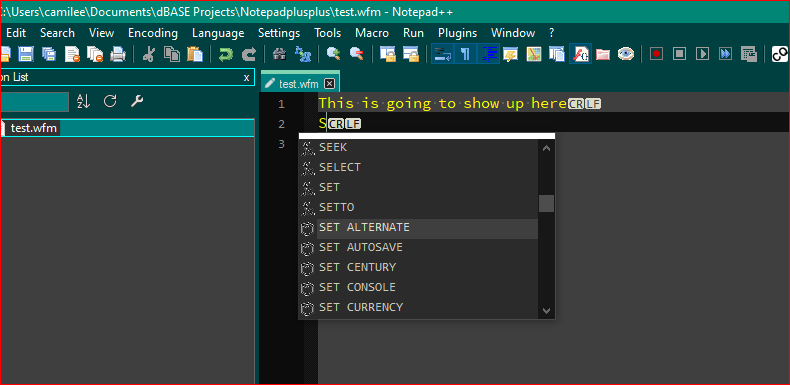Open the Search menu

(x=57, y=33)
